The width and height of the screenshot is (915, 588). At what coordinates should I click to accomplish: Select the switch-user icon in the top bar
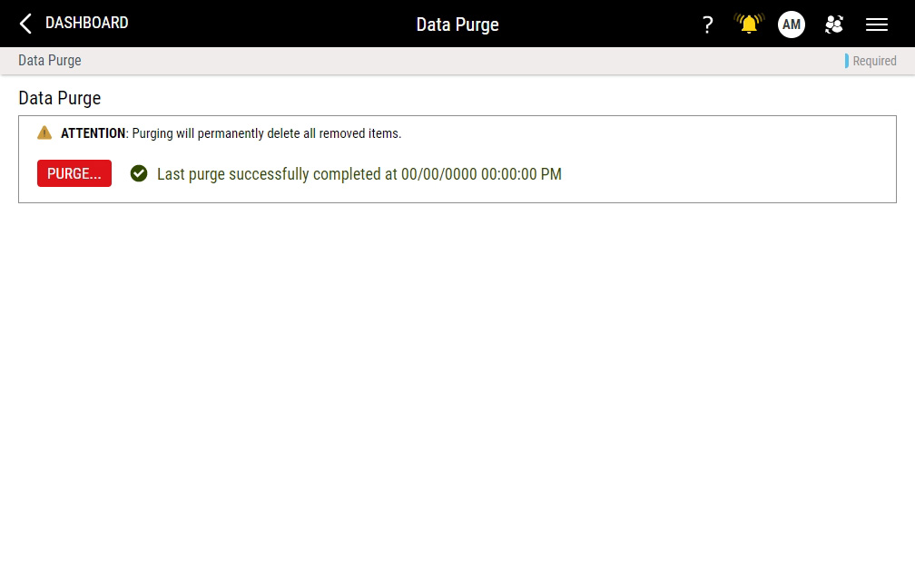pyautogui.click(x=834, y=24)
